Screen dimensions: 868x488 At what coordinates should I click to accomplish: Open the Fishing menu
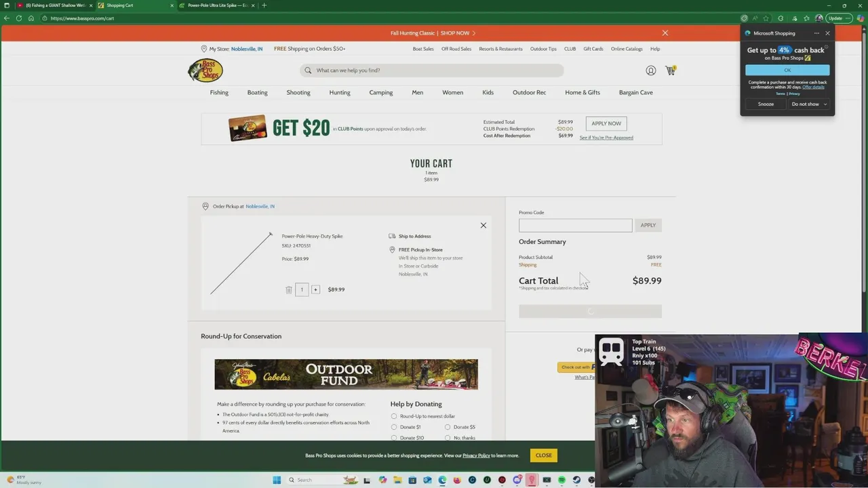pos(219,92)
